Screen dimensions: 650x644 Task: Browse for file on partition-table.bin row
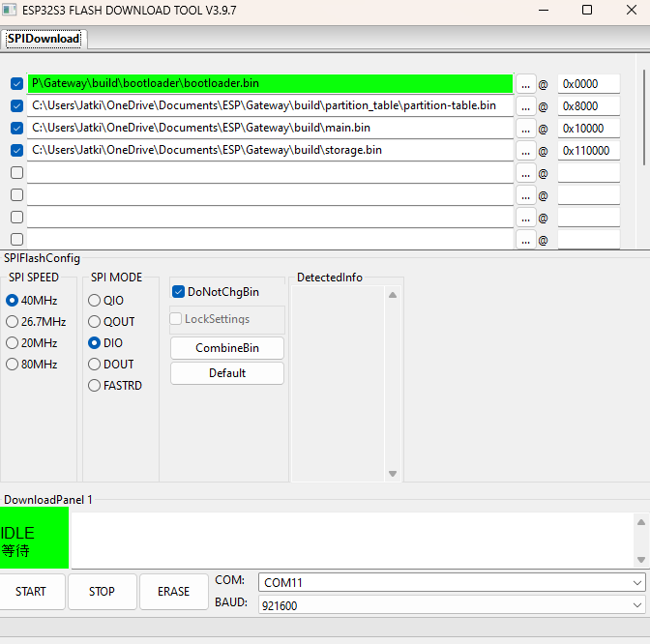point(525,106)
